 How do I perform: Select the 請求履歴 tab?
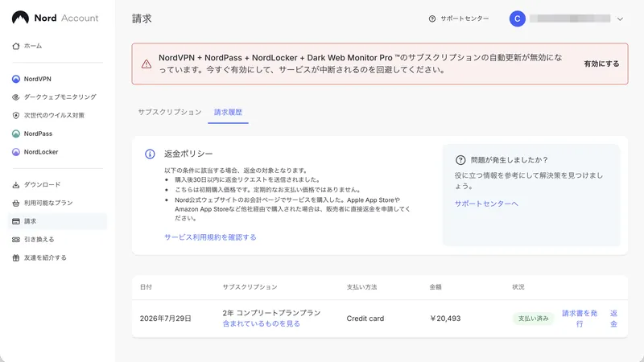(x=228, y=112)
